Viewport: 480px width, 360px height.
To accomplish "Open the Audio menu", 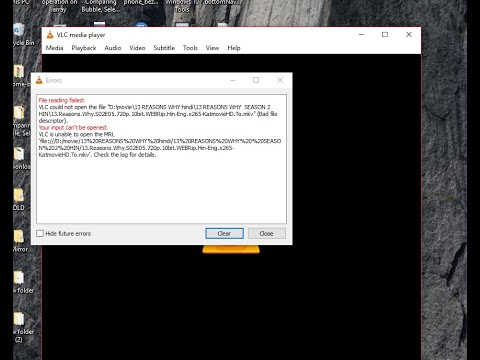I will pyautogui.click(x=113, y=48).
